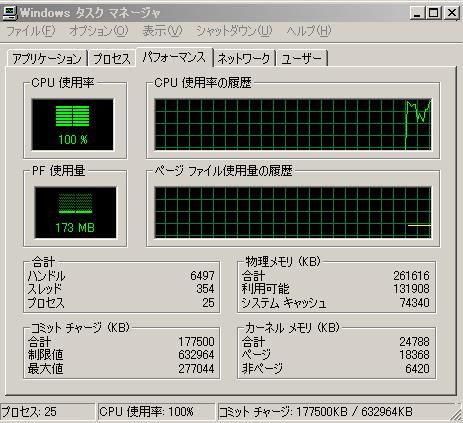
Task: Click kernel memory total 24788
Action: [x=414, y=342]
